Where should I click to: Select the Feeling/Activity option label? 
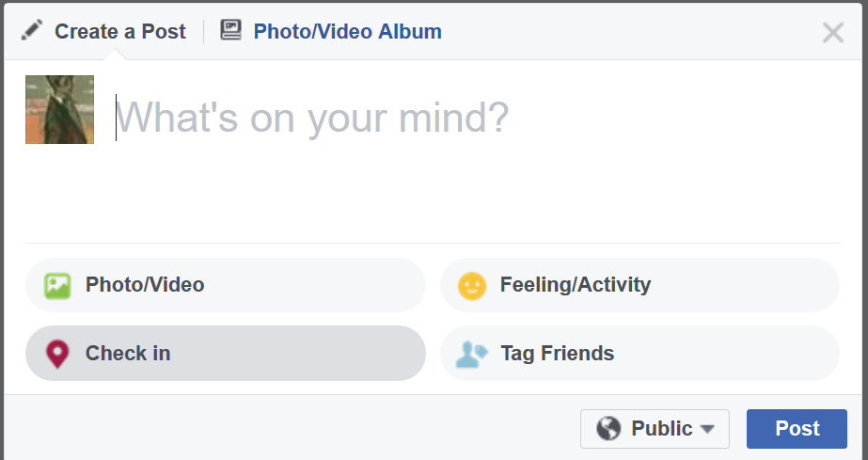coord(576,285)
